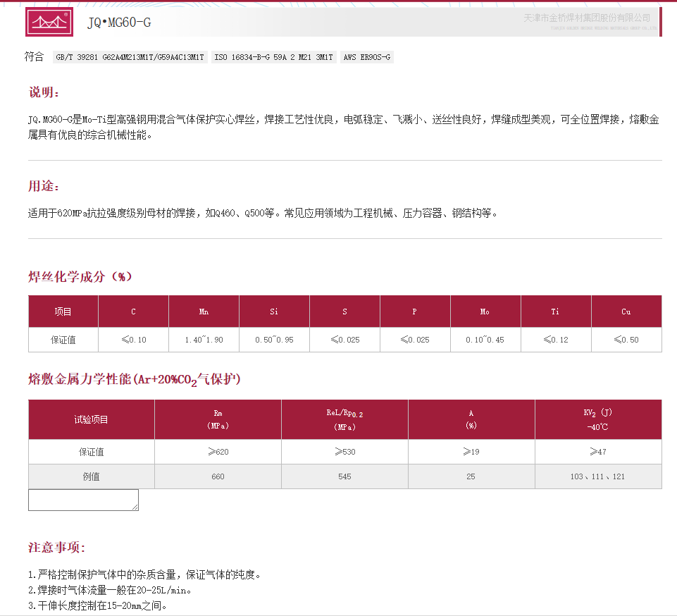Click the 用途 section heading
The width and height of the screenshot is (677, 616).
point(44,186)
